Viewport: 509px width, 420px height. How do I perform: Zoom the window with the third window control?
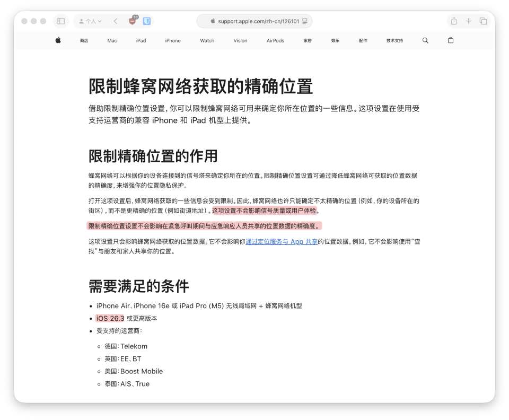click(43, 21)
